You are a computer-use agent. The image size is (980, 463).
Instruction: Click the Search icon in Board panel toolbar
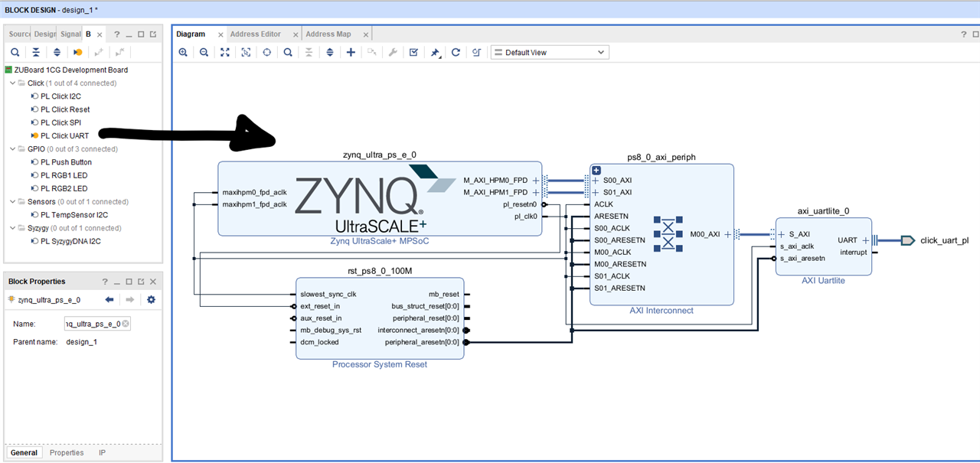coord(15,52)
